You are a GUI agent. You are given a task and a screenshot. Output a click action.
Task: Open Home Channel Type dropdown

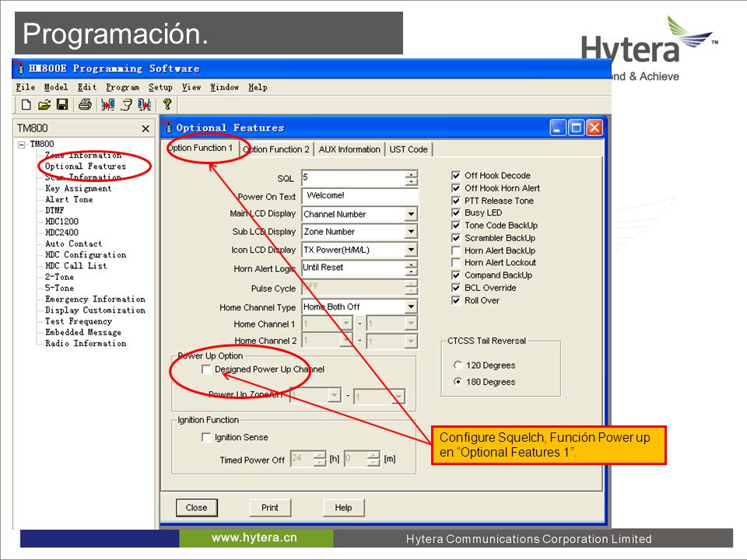pyautogui.click(x=411, y=306)
